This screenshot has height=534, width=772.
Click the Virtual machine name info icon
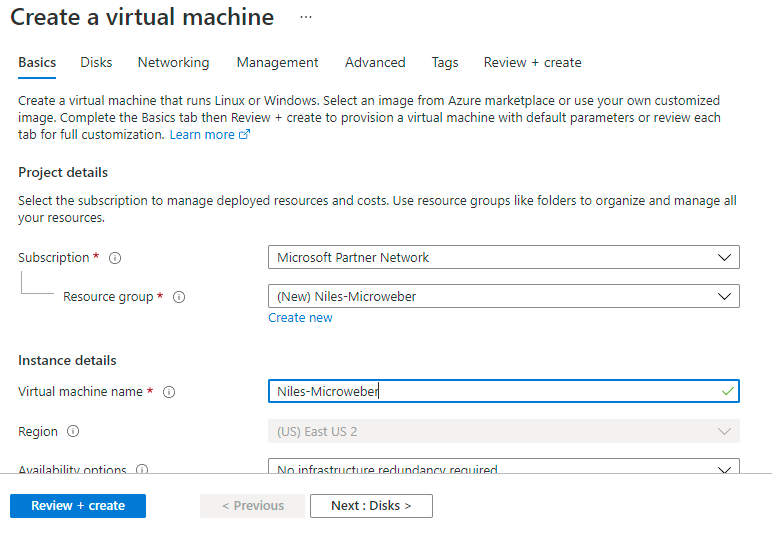[x=169, y=392]
